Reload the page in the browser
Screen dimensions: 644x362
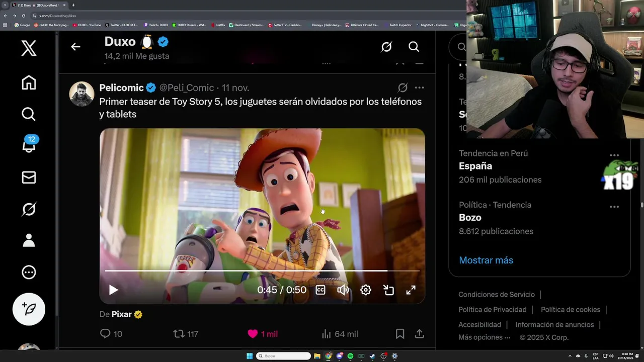click(x=23, y=16)
